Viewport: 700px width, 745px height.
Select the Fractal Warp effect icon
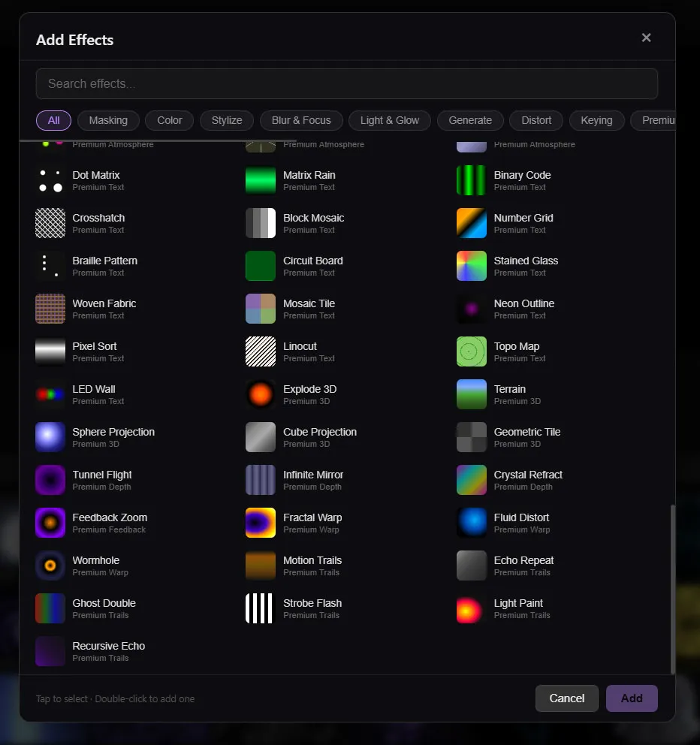[x=261, y=523]
